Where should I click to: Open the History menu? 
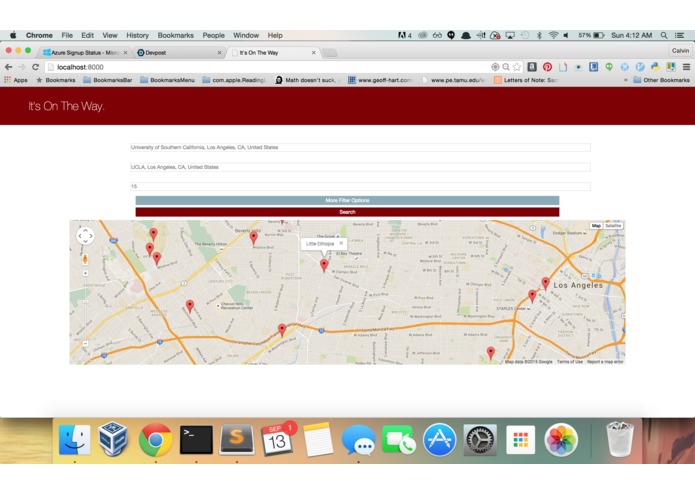point(137,35)
